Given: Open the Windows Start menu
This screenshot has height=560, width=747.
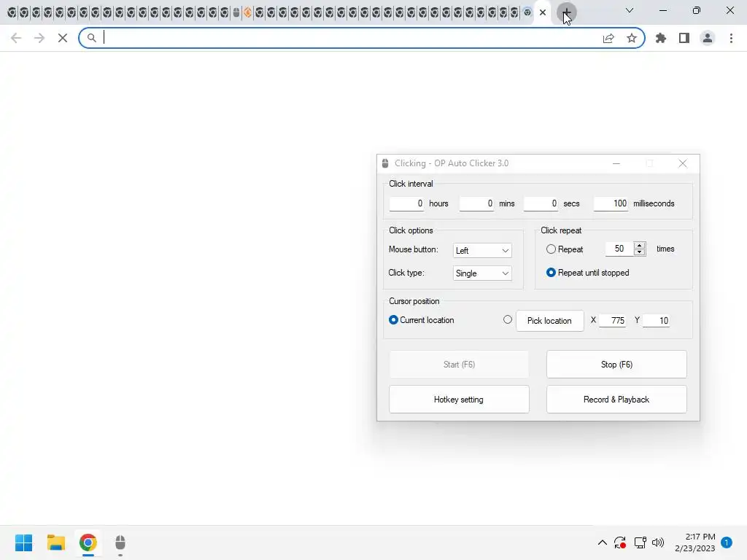Looking at the screenshot, I should click(x=23, y=542).
